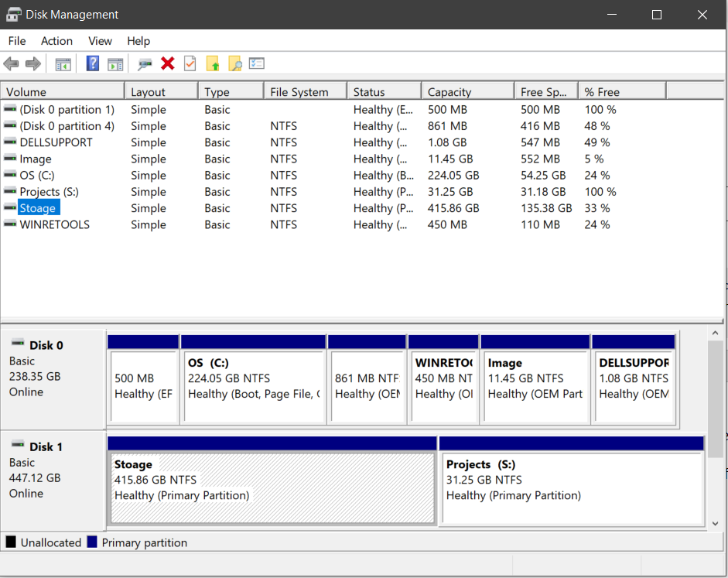Sort by the % Free column header
The image size is (728, 578).
click(x=622, y=92)
